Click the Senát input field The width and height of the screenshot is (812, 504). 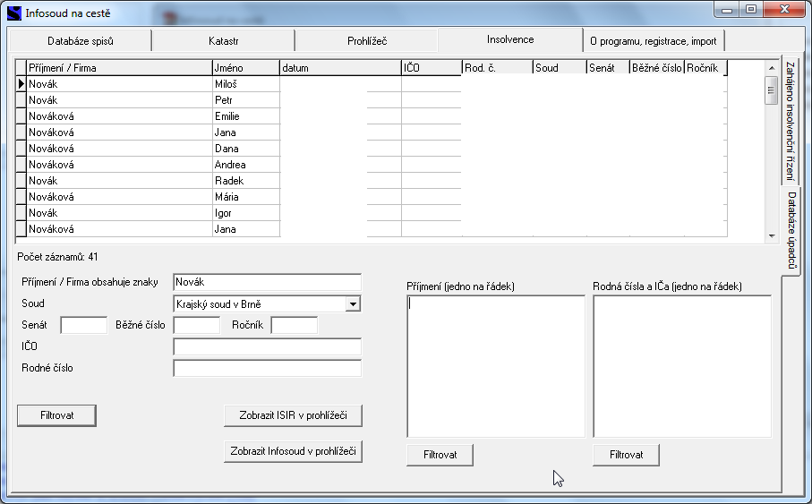coord(84,325)
